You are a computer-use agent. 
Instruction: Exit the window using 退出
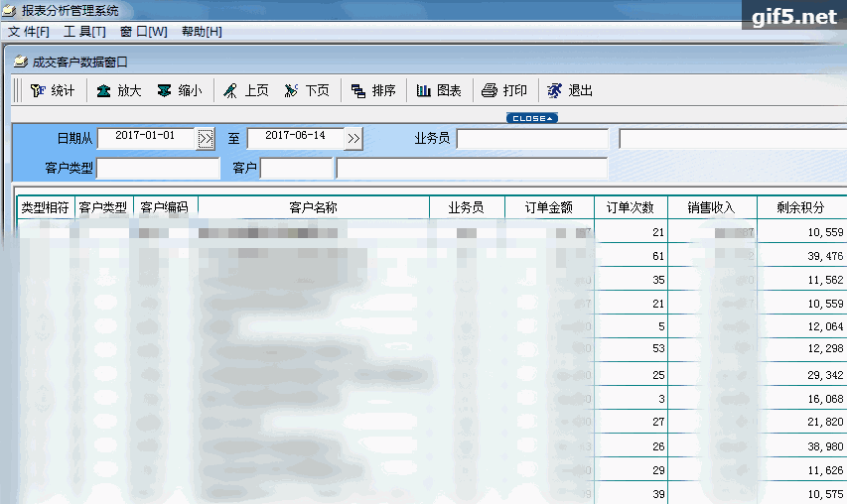(569, 90)
